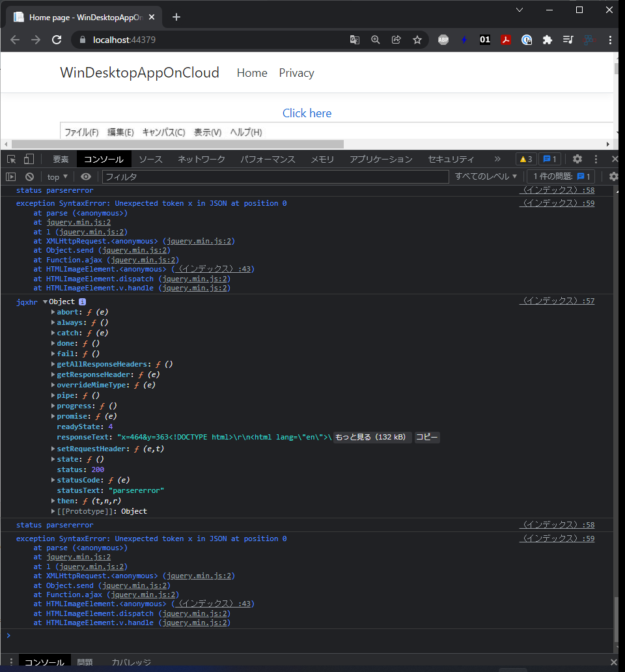Bookmark this page with star icon
This screenshot has height=672, width=625.
click(417, 40)
